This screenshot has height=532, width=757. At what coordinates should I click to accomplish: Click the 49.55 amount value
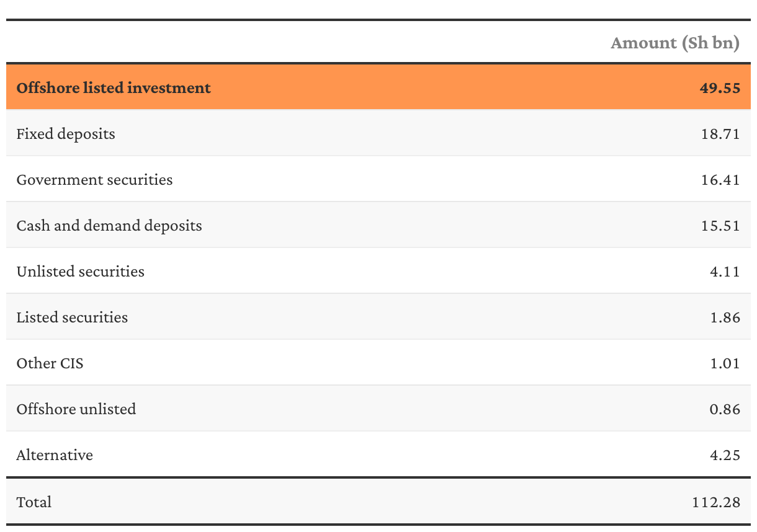point(720,88)
